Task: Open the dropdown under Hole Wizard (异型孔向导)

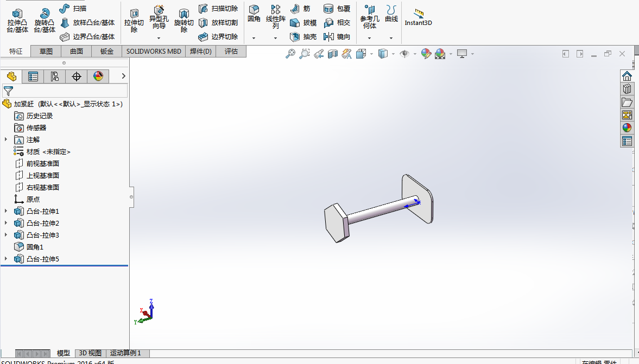Action: 159,39
